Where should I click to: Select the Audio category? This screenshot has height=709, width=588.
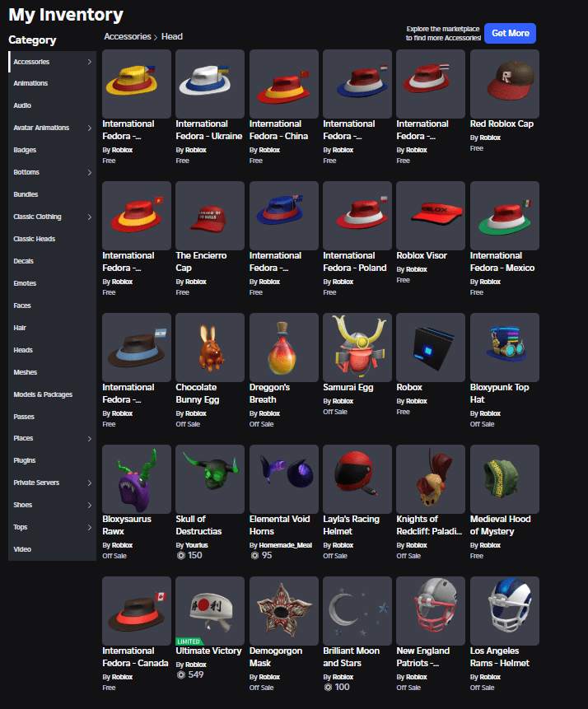coord(52,105)
